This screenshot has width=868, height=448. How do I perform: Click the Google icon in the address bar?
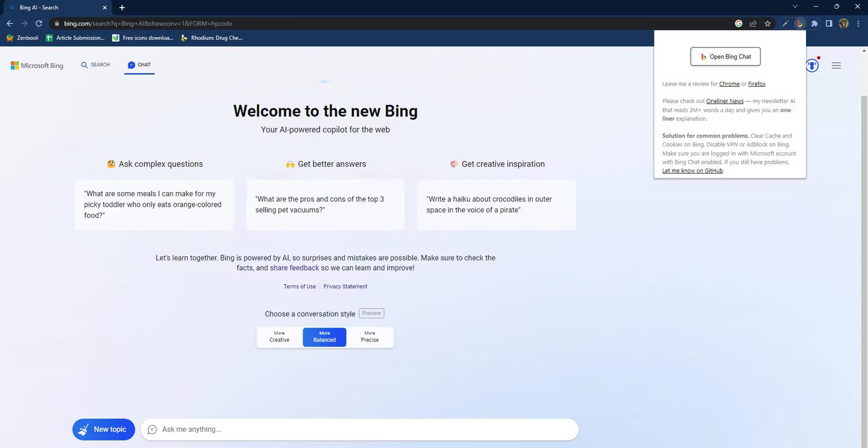738,24
